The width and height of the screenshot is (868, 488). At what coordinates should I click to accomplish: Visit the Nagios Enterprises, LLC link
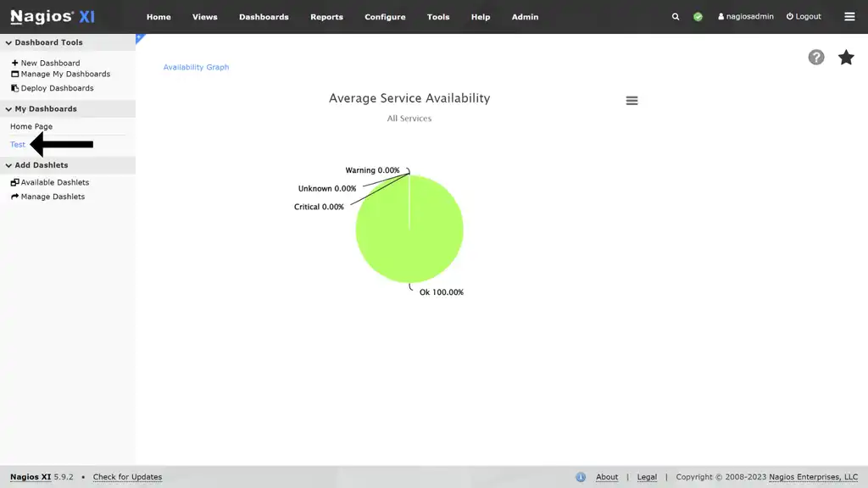point(813,476)
